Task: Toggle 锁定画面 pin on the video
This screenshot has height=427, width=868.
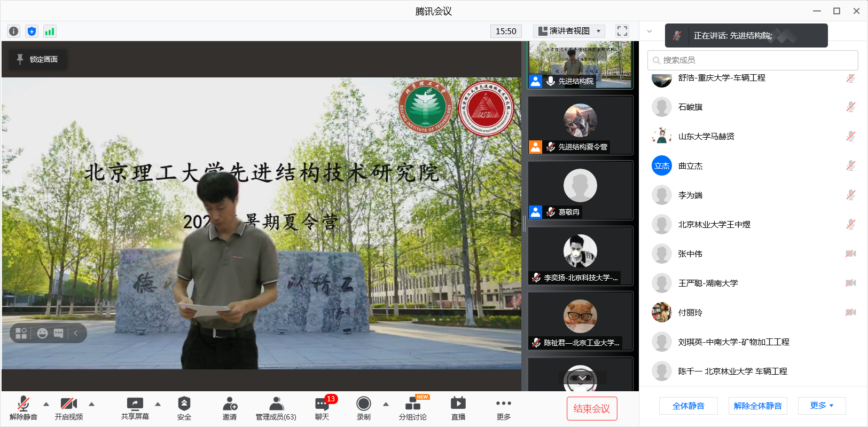Action: [x=37, y=59]
